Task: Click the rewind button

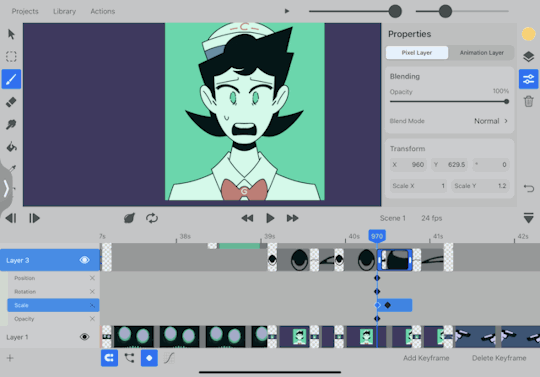Action: (247, 218)
